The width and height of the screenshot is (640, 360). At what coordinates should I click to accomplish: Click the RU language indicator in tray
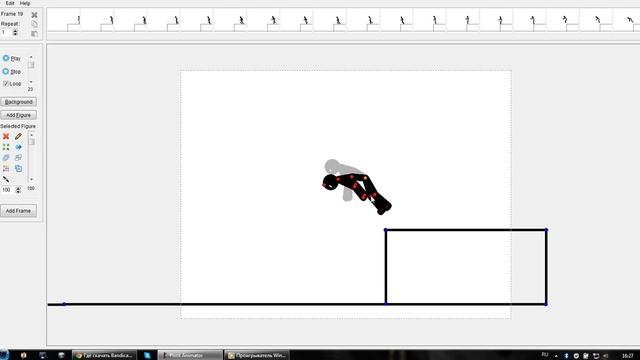[545, 355]
